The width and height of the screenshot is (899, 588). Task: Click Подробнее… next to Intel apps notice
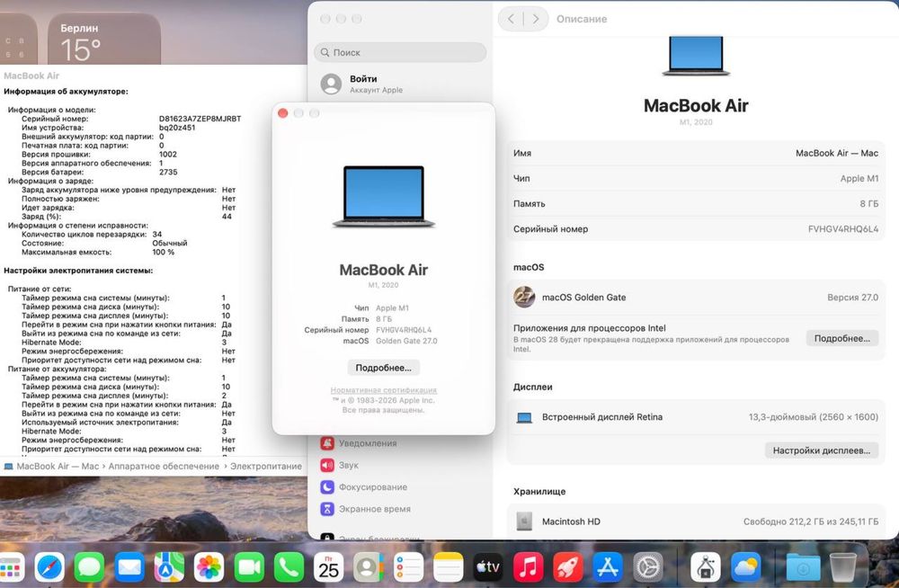pyautogui.click(x=841, y=338)
